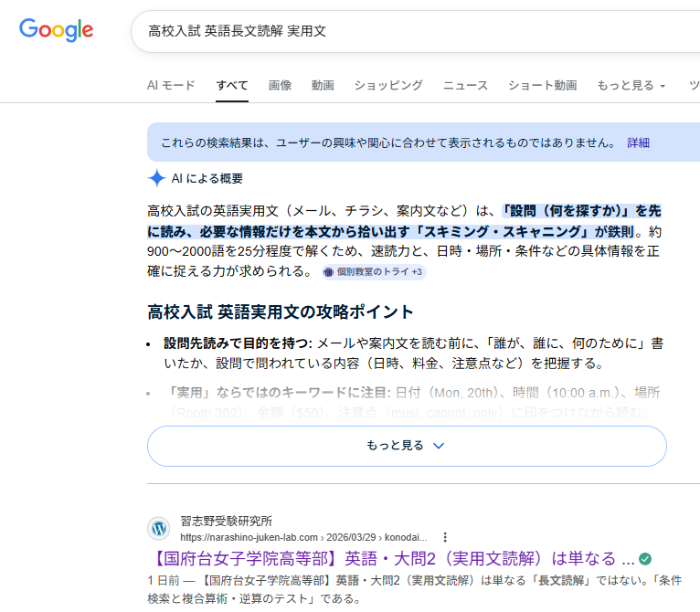700x612 pixels.
Task: Click the 詳細 link in the notice banner
Action: [x=638, y=142]
